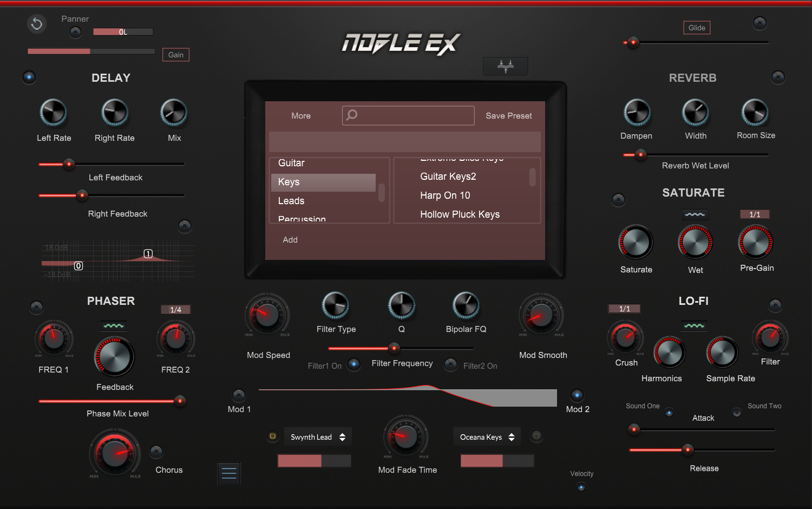
Task: Click the search magnifier icon
Action: [352, 115]
